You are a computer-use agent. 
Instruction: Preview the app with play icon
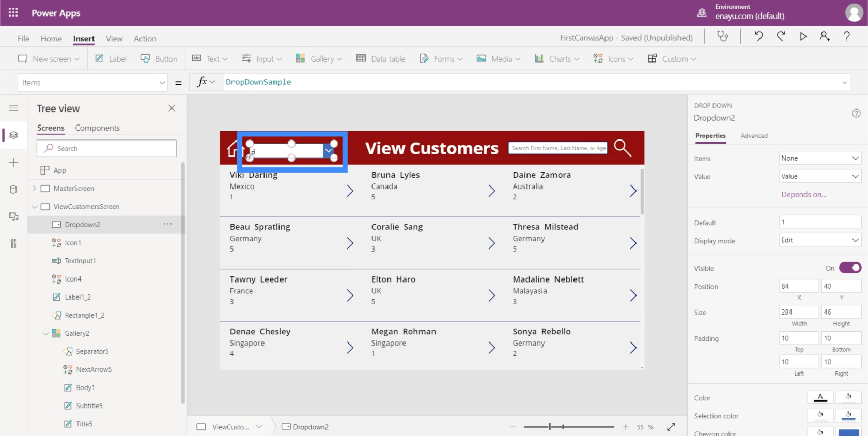click(803, 36)
